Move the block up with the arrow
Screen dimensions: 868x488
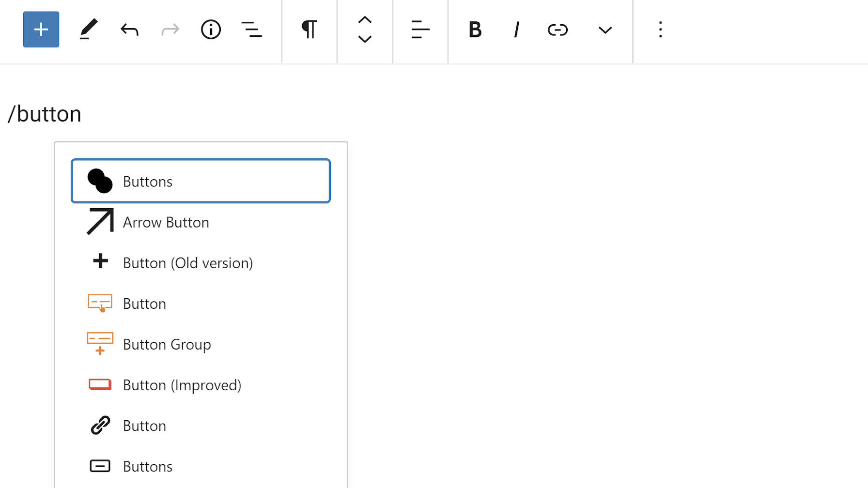365,20
